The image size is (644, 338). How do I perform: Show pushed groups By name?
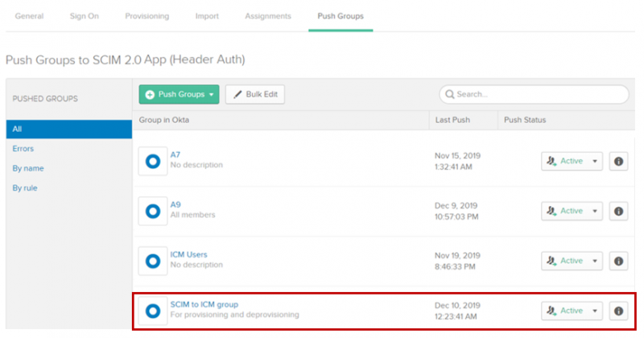click(28, 168)
